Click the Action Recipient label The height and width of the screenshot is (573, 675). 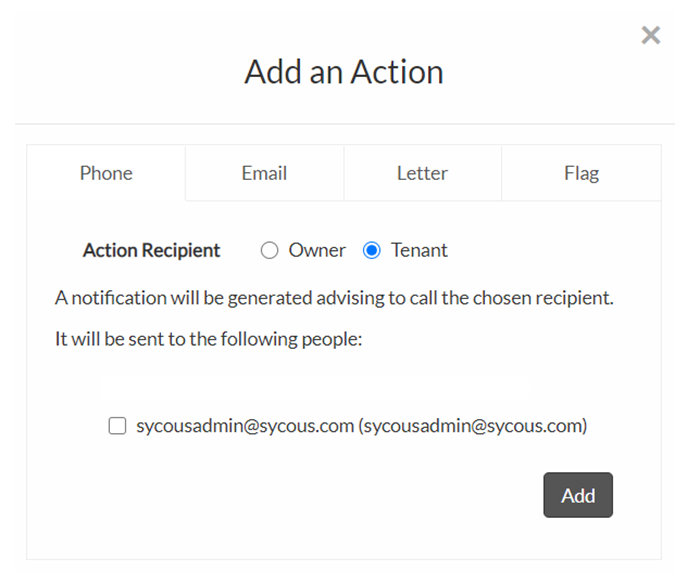coord(151,251)
